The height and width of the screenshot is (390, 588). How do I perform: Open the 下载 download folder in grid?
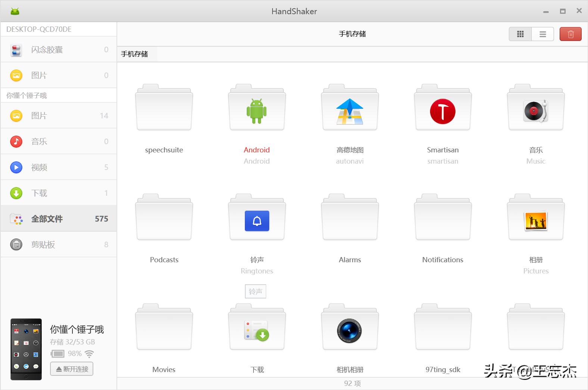tap(257, 327)
